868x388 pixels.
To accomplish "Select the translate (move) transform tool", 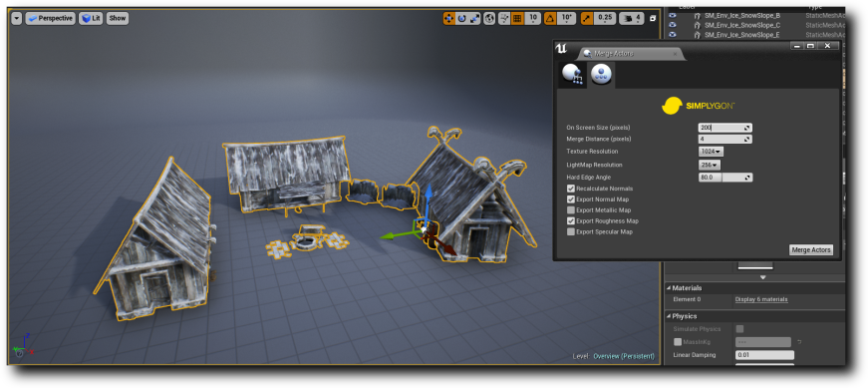I will (448, 18).
